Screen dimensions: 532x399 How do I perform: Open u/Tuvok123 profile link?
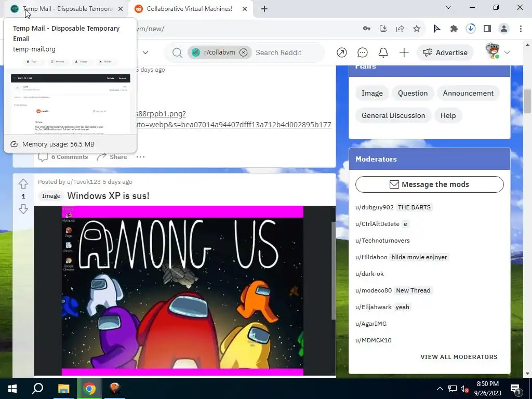point(84,182)
